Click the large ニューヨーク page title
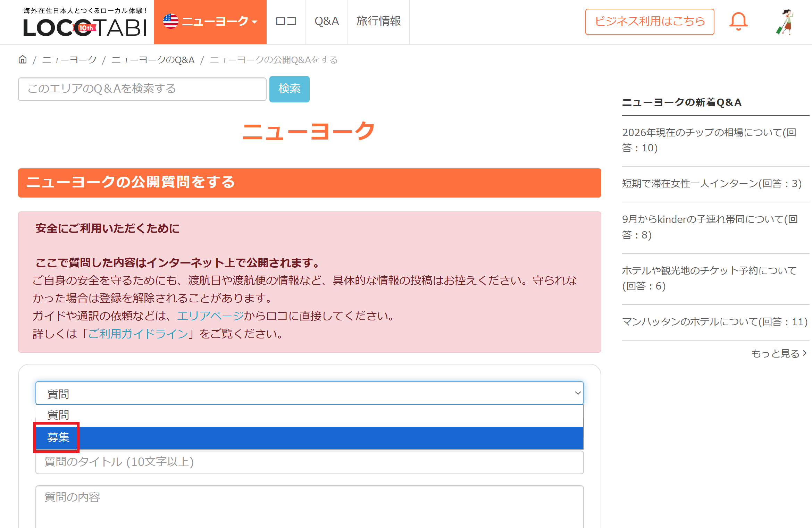Viewport: 812px width, 528px height. click(x=309, y=131)
